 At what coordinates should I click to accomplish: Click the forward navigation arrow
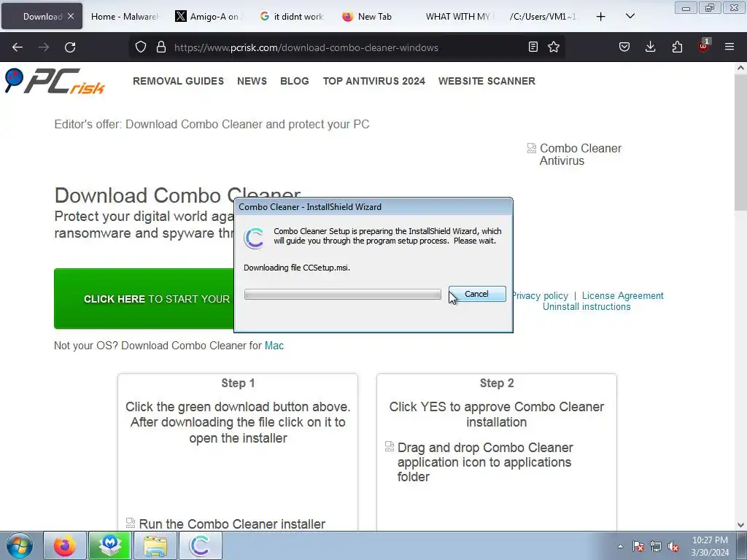coord(44,47)
